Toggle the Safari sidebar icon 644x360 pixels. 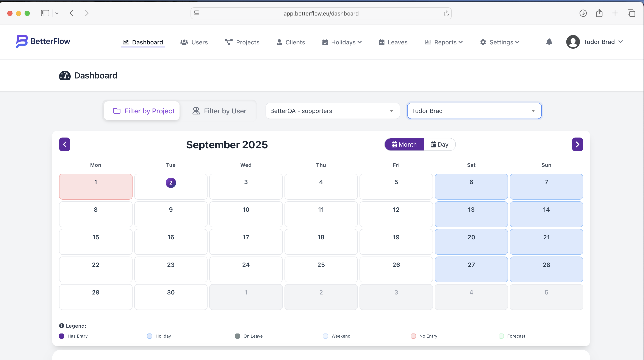click(45, 13)
